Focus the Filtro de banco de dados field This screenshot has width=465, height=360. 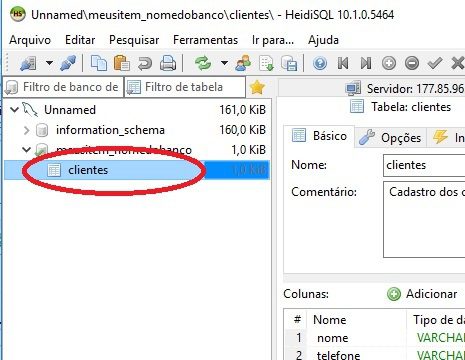63,87
